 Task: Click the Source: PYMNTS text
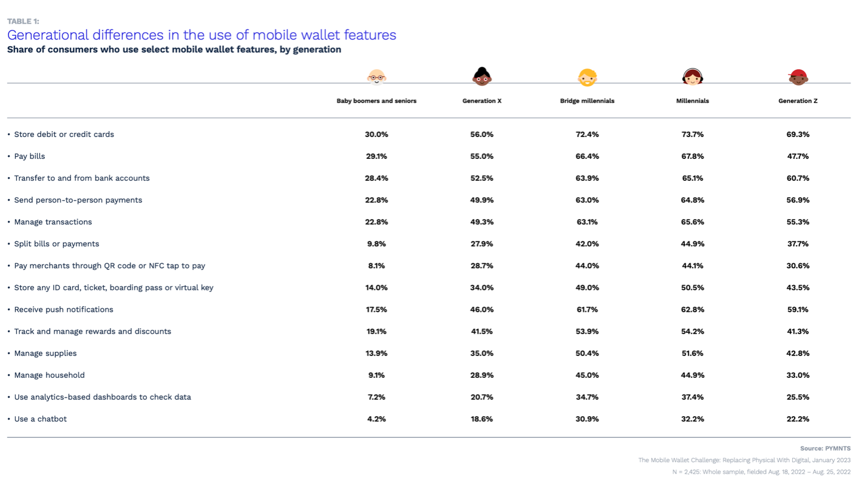click(825, 448)
